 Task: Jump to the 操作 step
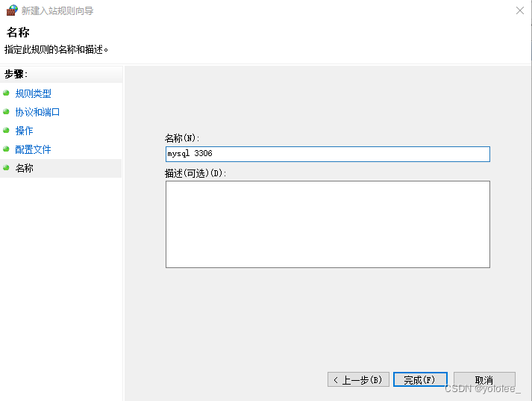24,131
